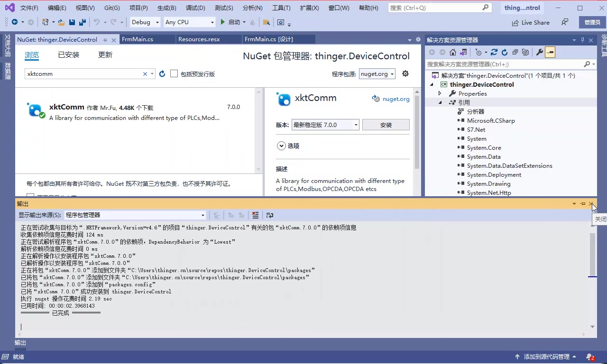Click the home icon in Solution Explorer
Viewport: 607px width, 364px height.
pos(453,52)
